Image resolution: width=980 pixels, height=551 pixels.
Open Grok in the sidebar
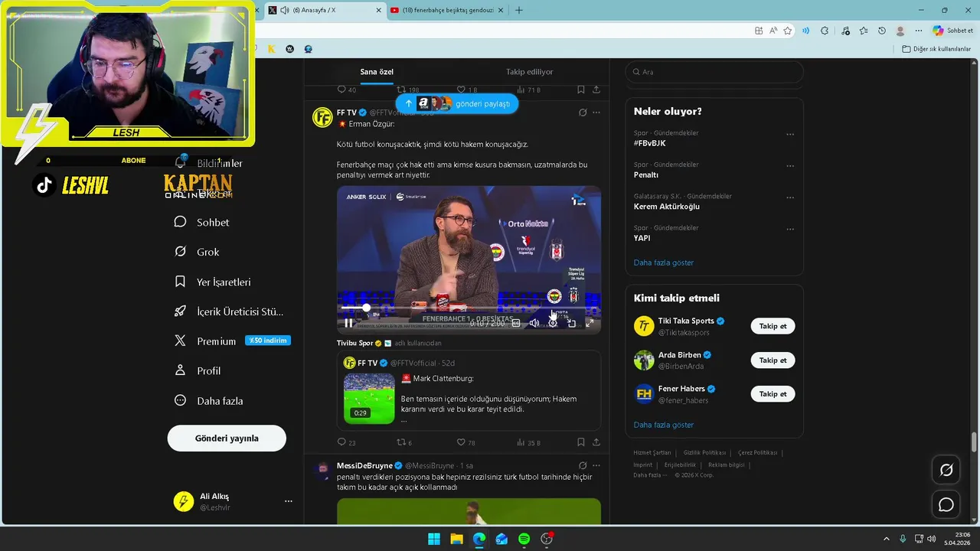point(197,252)
